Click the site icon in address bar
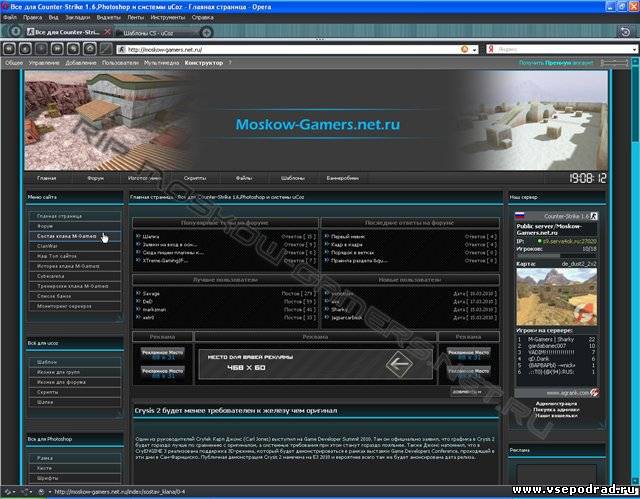The height and width of the screenshot is (499, 640). pos(121,49)
